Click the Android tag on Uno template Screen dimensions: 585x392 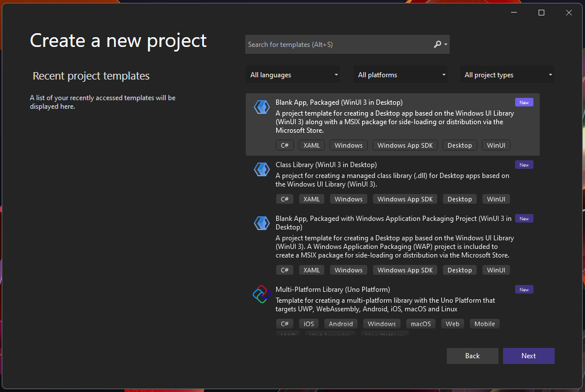coord(340,324)
